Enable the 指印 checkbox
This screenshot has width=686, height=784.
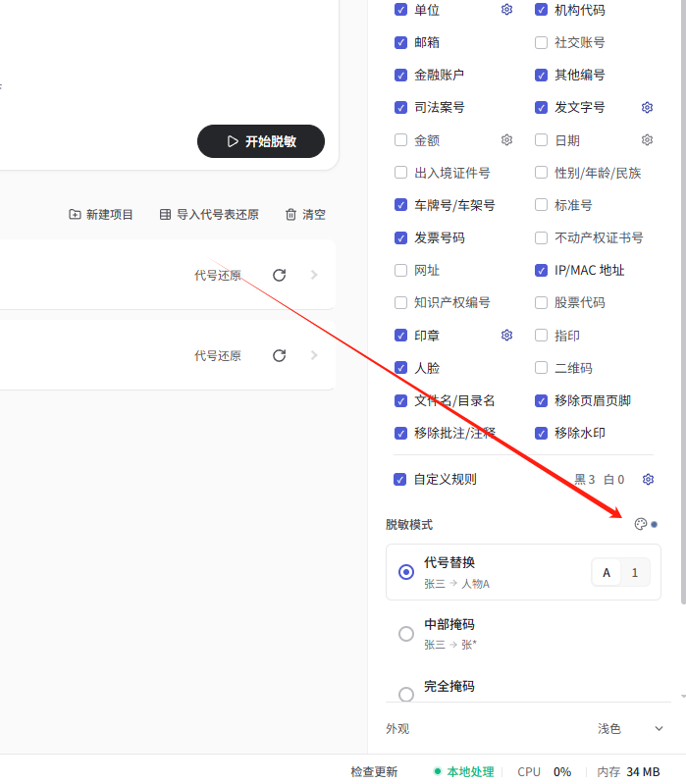541,335
